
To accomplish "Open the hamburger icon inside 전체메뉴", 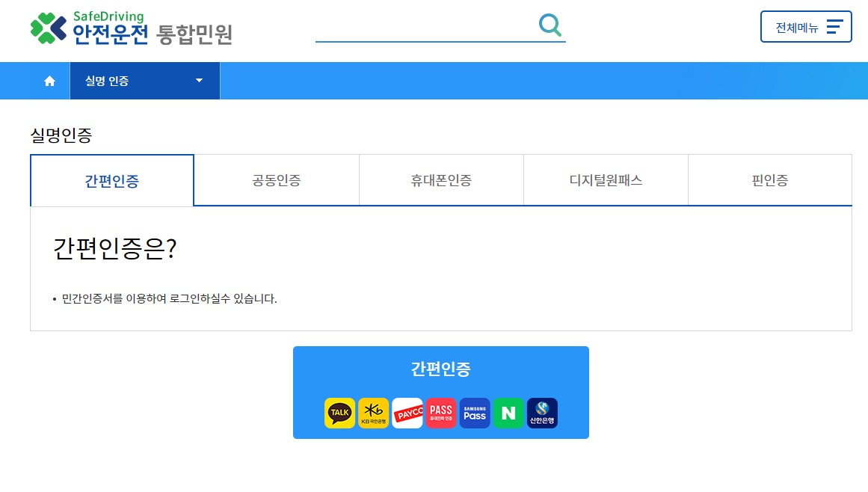I will click(834, 26).
